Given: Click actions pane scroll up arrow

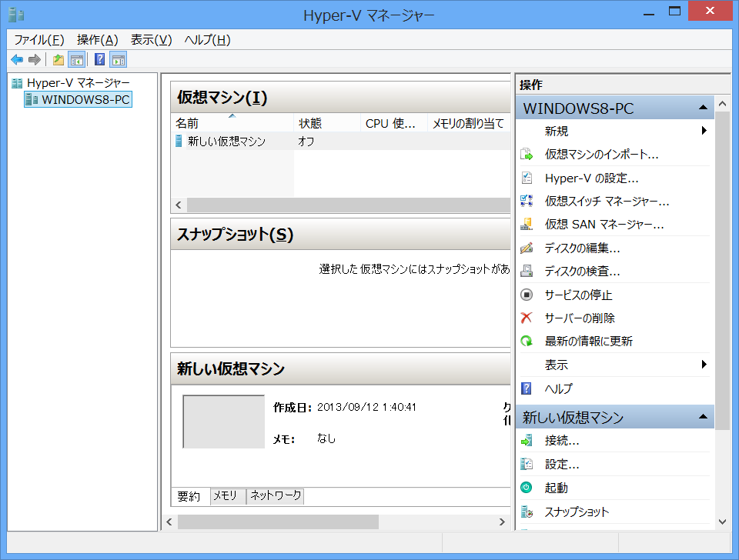Looking at the screenshot, I should click(723, 104).
